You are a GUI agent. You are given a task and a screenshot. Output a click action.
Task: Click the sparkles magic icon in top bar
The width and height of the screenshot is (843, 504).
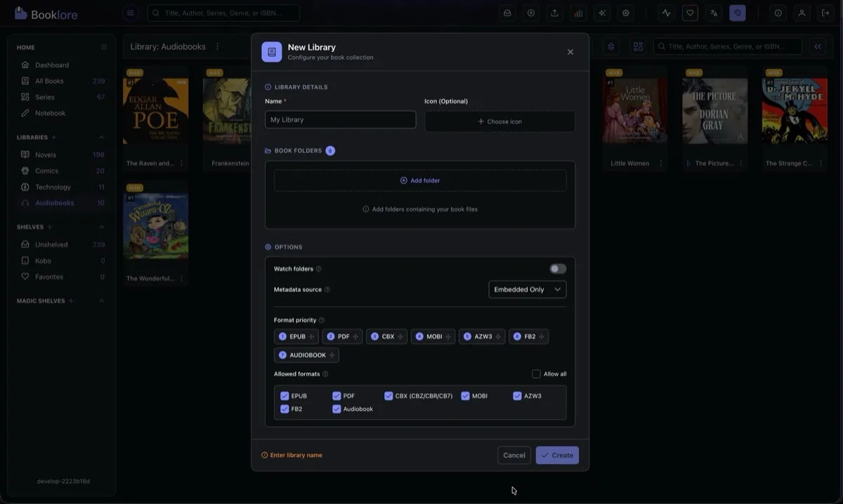602,13
